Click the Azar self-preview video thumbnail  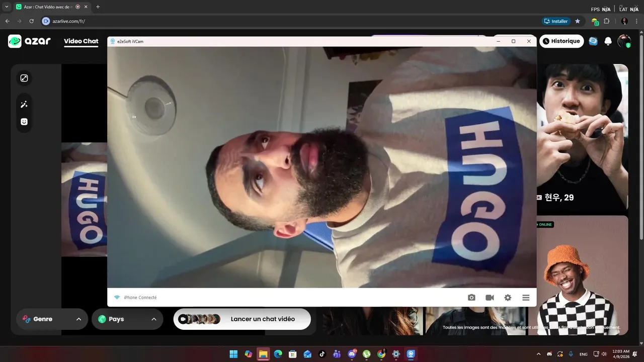tap(84, 200)
